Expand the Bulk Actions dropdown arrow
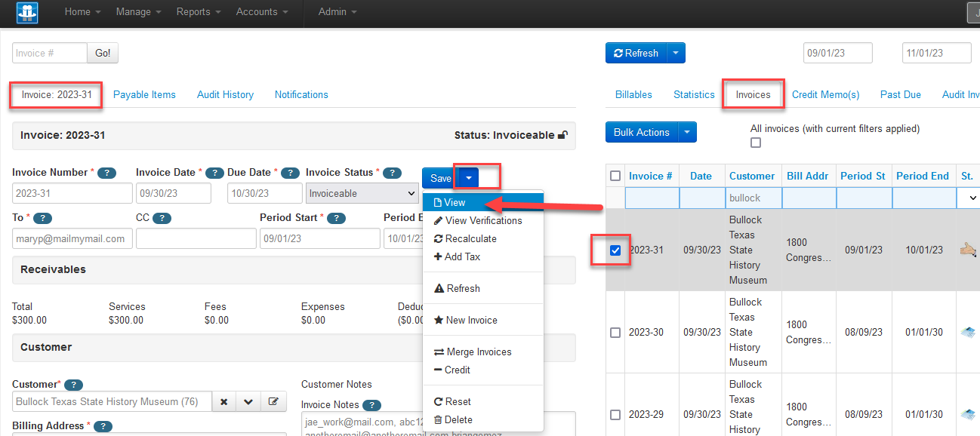Image resolution: width=980 pixels, height=436 pixels. click(x=687, y=132)
